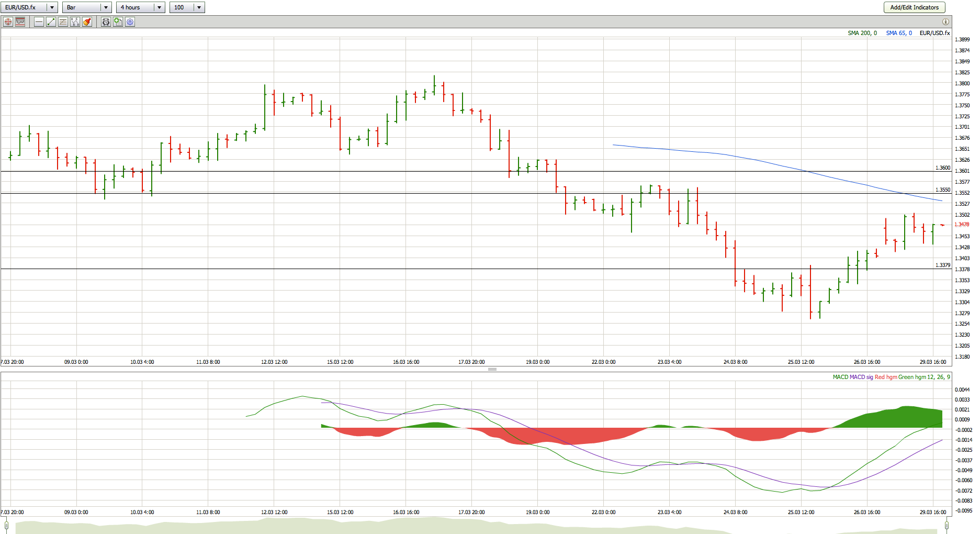Select the Fibonacci retracement lines tool
Image resolution: width=980 pixels, height=534 pixels.
pos(63,22)
